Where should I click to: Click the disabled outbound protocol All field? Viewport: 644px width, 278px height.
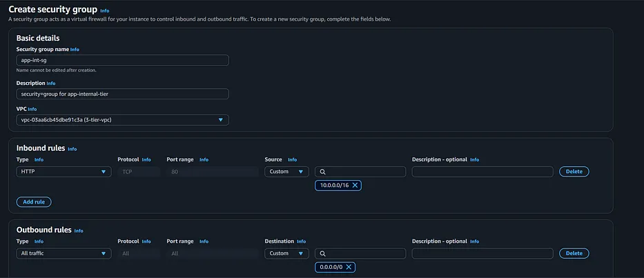[x=139, y=253]
